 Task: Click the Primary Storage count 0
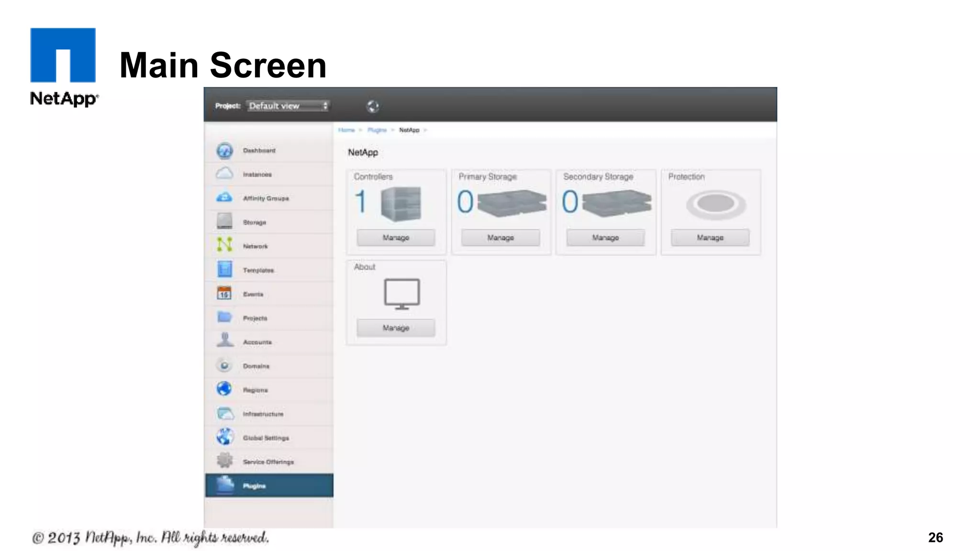(465, 202)
